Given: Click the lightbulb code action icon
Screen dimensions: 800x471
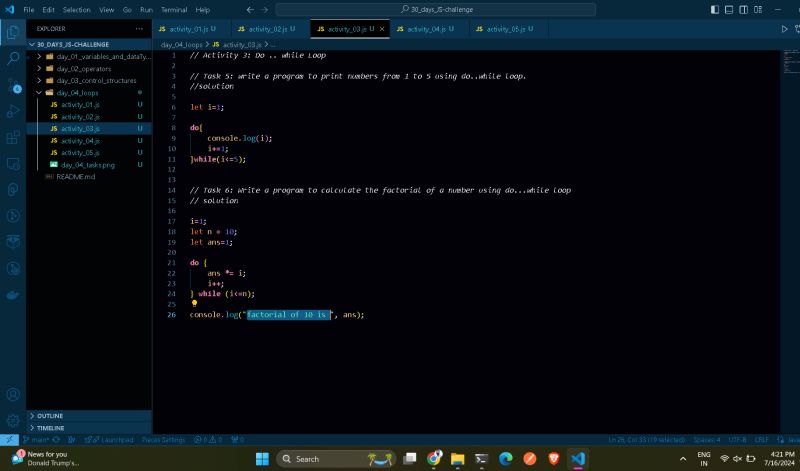Looking at the screenshot, I should tap(194, 304).
